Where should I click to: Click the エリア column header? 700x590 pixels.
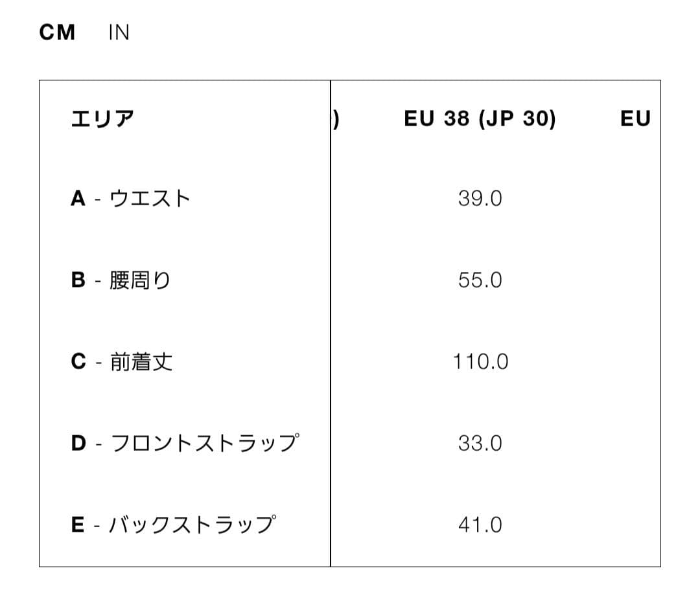click(102, 119)
